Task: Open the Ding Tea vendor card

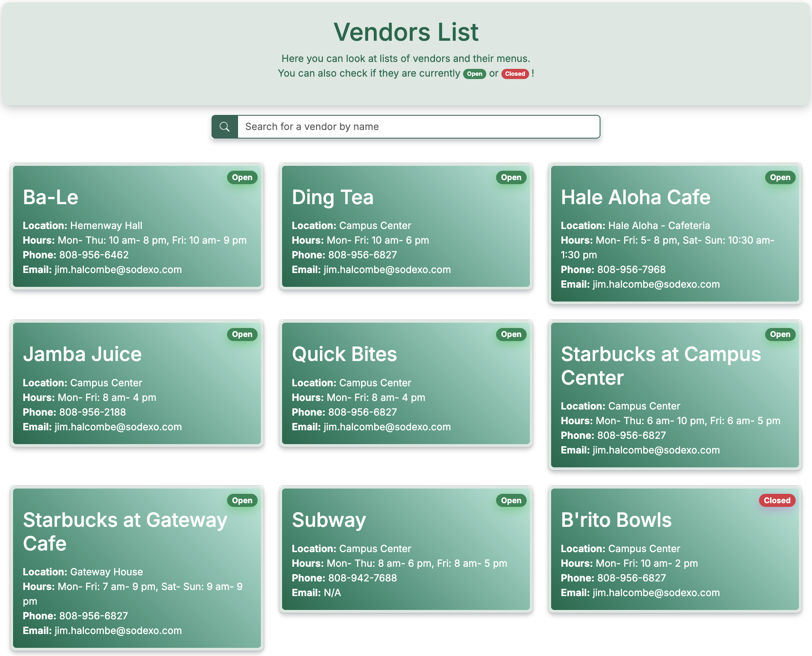Action: click(406, 227)
